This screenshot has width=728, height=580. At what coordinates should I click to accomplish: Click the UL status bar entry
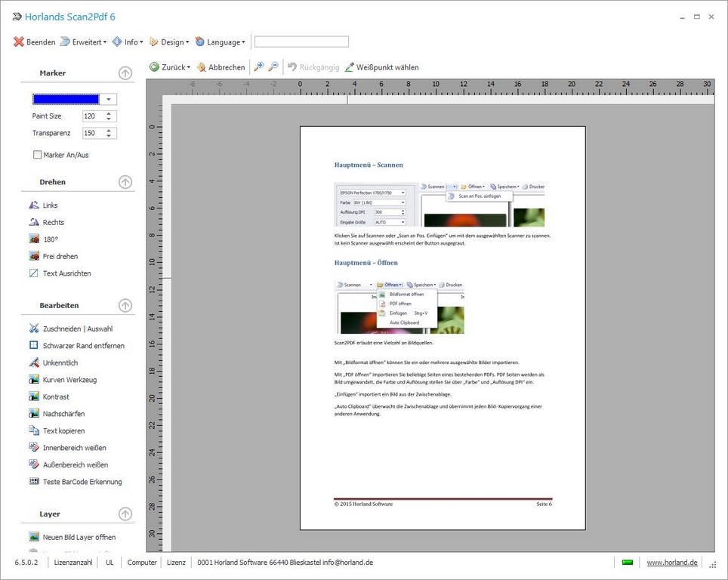(x=110, y=563)
